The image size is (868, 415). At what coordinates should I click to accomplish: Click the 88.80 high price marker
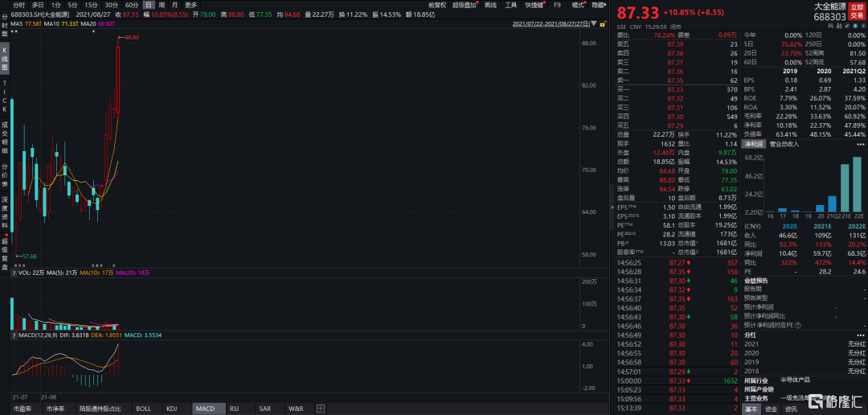click(132, 37)
